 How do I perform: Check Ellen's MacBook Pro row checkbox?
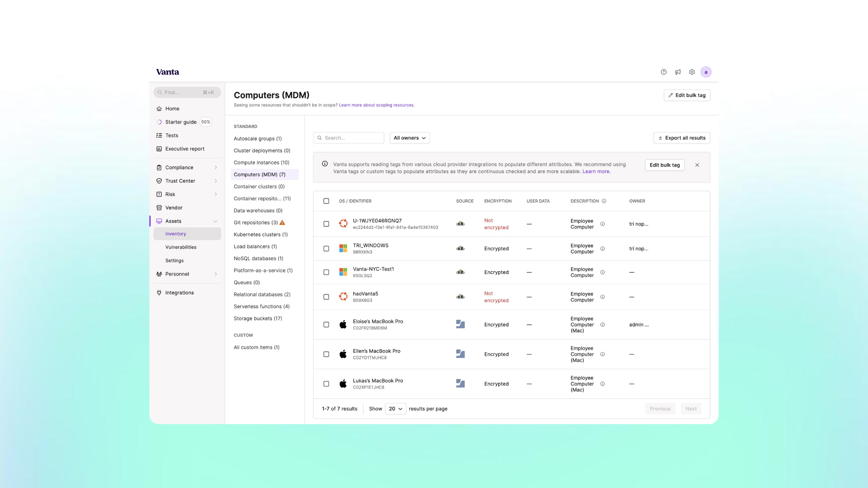point(326,354)
